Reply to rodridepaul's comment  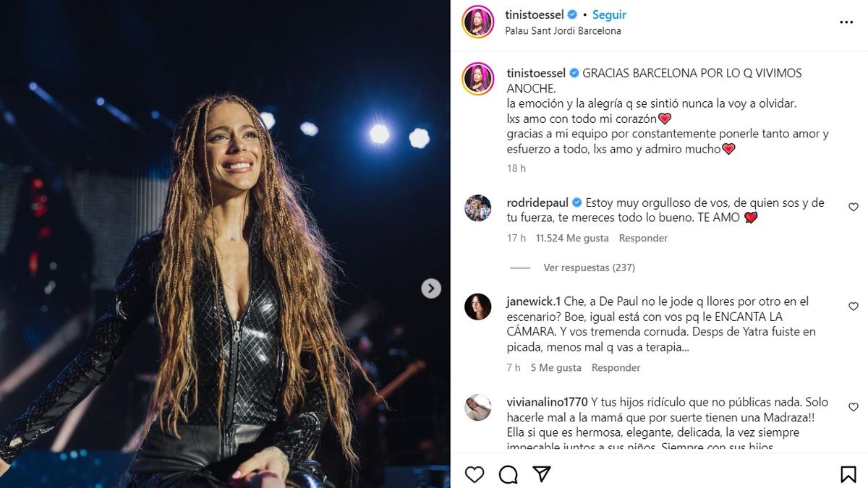click(643, 238)
